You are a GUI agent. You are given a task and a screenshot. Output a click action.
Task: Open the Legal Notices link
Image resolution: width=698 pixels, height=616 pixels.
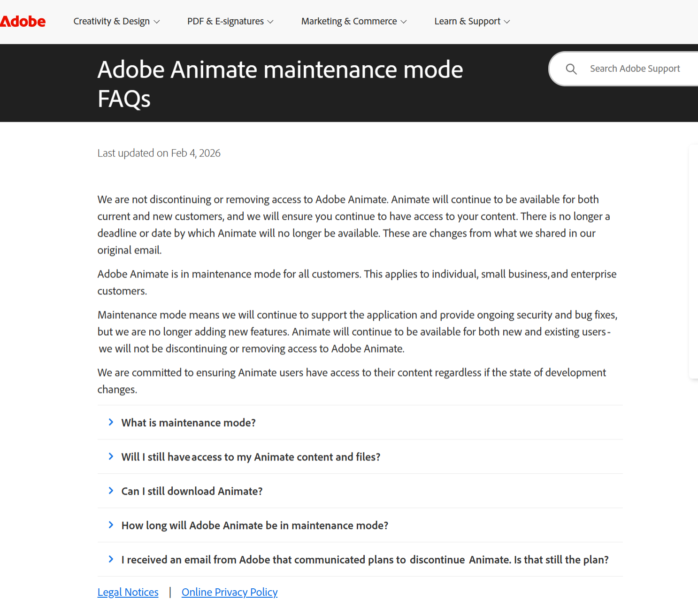(128, 592)
